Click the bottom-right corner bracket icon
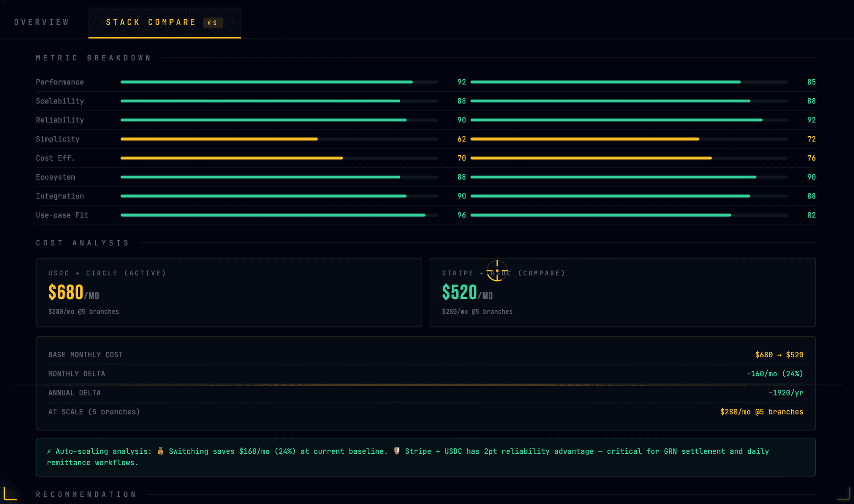Screen dimensions: 854x504 point(844,493)
